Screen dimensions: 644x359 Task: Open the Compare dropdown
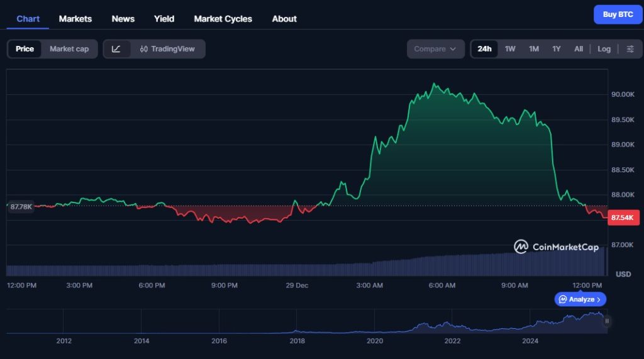click(x=435, y=49)
